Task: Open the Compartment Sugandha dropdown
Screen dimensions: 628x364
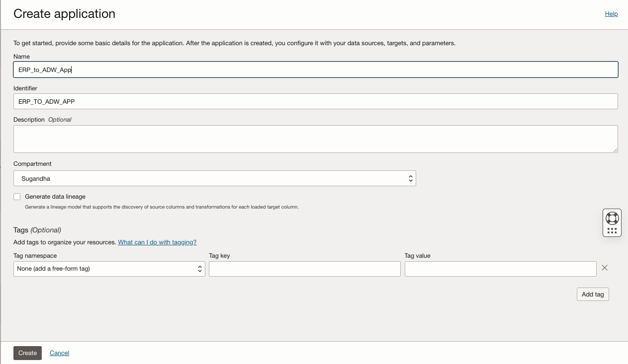Action: point(214,178)
